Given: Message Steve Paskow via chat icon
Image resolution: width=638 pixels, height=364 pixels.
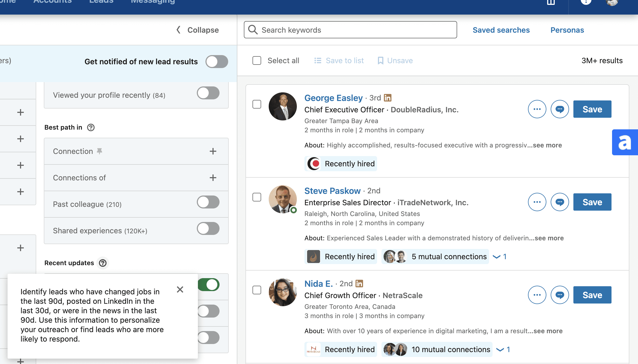Looking at the screenshot, I should (560, 202).
